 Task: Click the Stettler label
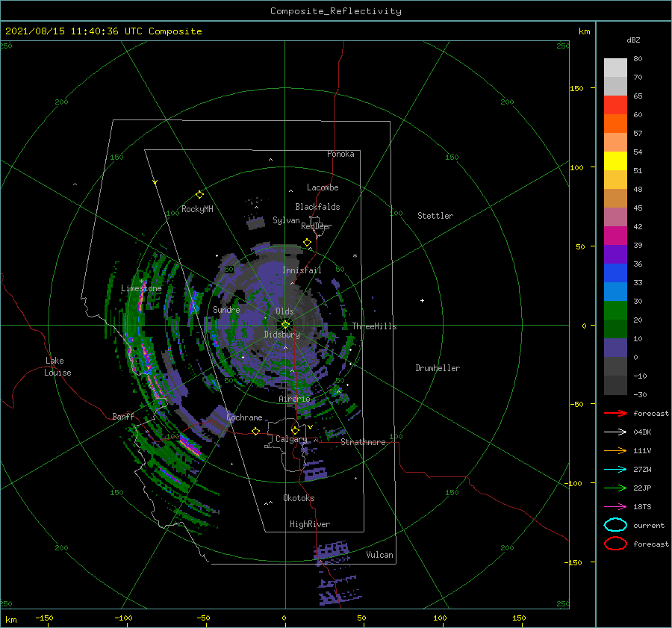pos(435,216)
